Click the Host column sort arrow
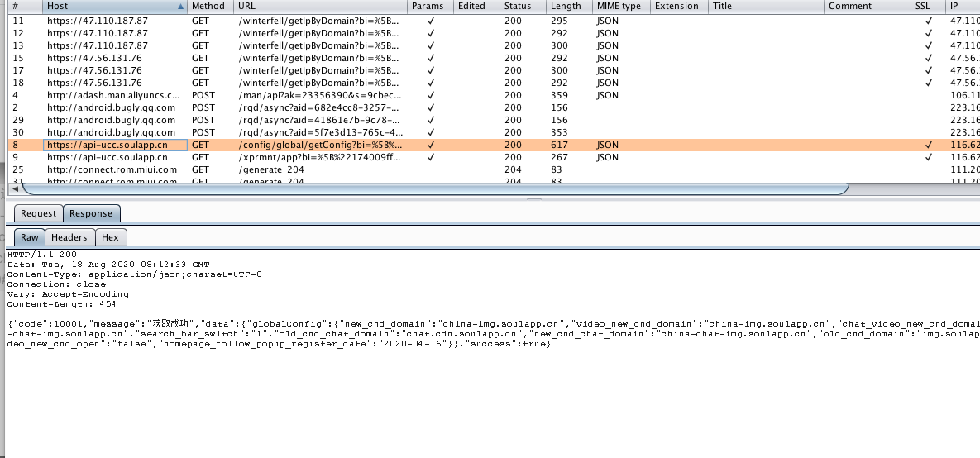Image resolution: width=980 pixels, height=458 pixels. (x=180, y=7)
